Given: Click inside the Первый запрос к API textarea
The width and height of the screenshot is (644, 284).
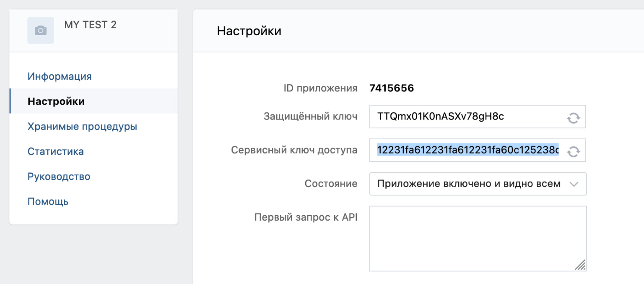Looking at the screenshot, I should pos(478,238).
